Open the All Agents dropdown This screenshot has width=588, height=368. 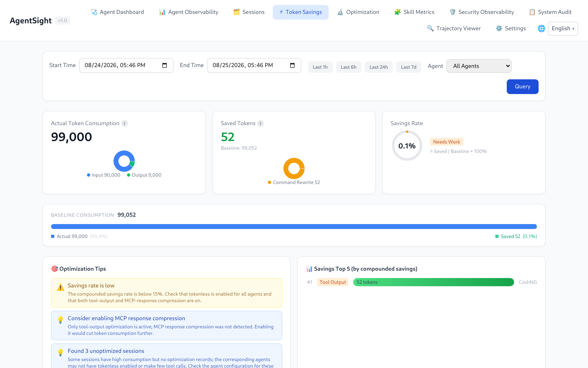[x=479, y=66]
